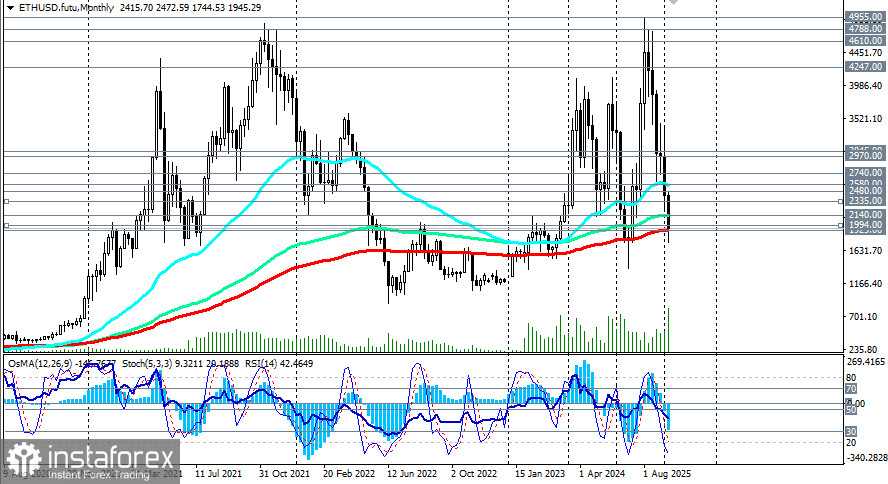Click the OsMA(12,26,9) indicator label
This screenshot has width=888, height=484.
(41, 363)
